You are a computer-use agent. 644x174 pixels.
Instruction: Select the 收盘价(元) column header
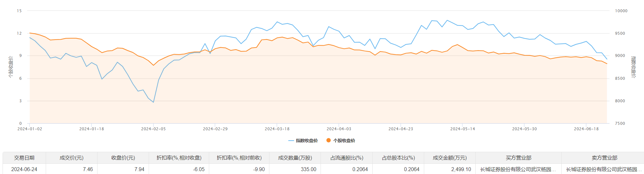click(x=123, y=158)
